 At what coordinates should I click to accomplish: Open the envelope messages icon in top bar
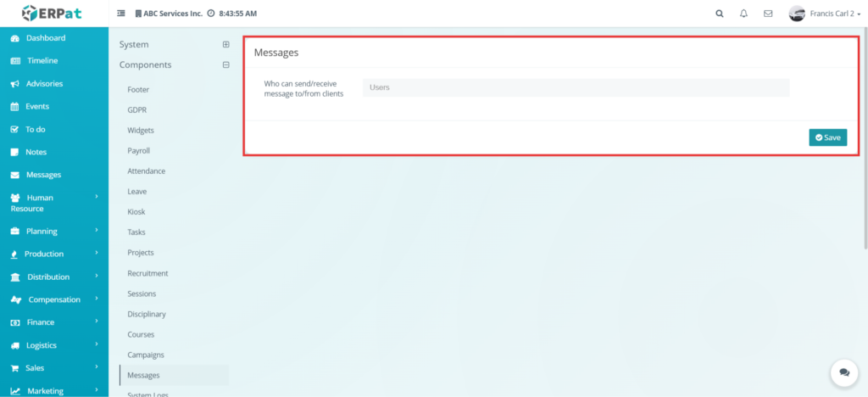[768, 14]
